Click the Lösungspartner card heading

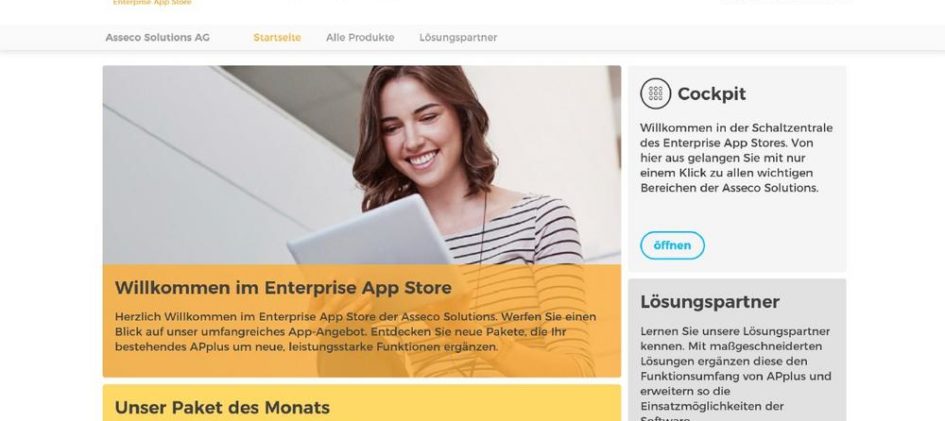[x=709, y=301]
